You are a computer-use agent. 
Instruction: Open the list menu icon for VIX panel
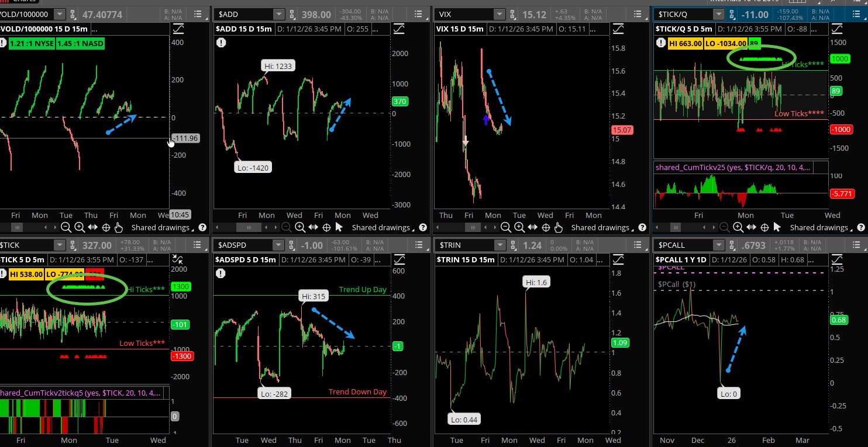(x=638, y=14)
